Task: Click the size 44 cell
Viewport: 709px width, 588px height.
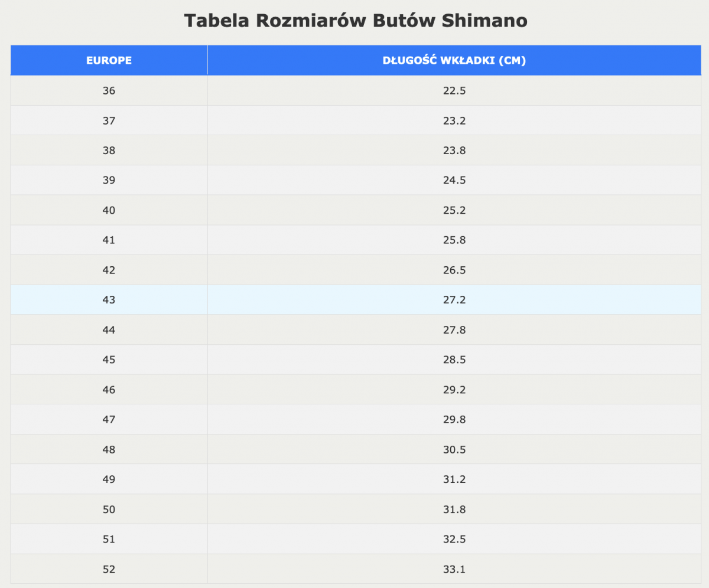Action: [x=109, y=330]
